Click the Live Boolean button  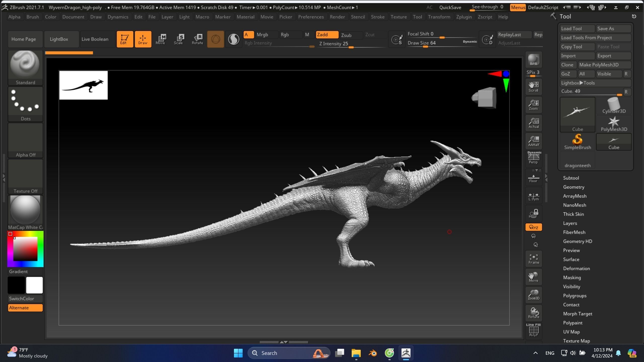pyautogui.click(x=98, y=39)
